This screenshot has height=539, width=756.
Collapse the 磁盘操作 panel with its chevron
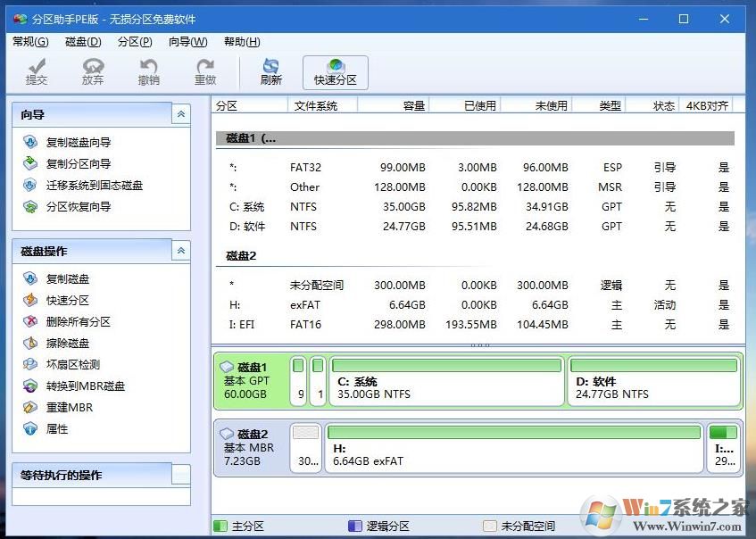click(181, 250)
